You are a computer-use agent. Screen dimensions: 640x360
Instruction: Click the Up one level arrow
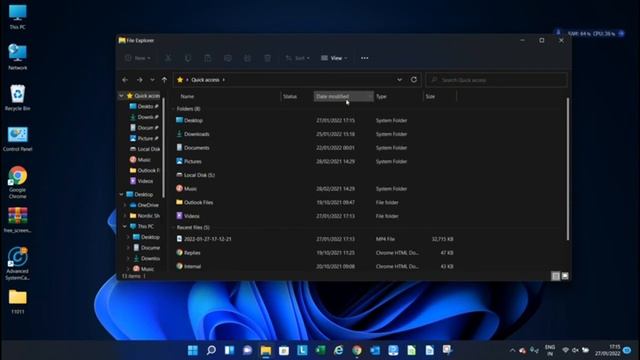[164, 80]
